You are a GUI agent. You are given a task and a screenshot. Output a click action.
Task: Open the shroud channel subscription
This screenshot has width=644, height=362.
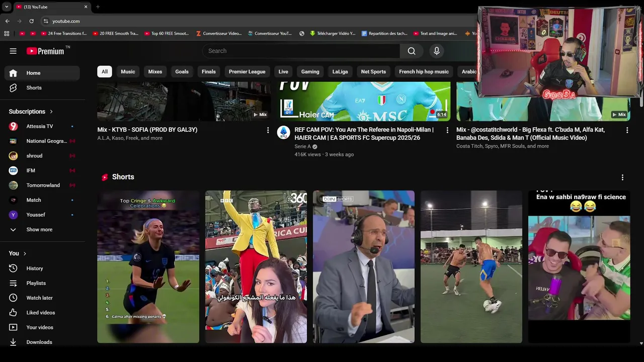pyautogui.click(x=42, y=156)
